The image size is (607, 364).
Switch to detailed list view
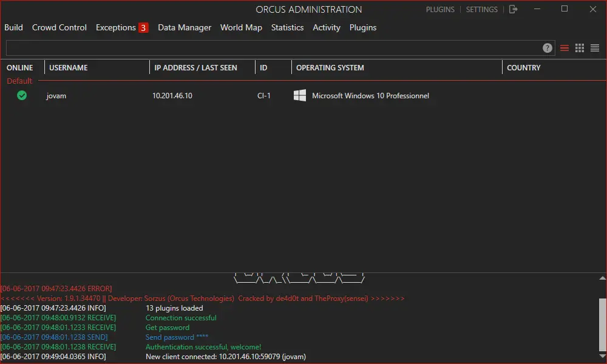point(595,47)
